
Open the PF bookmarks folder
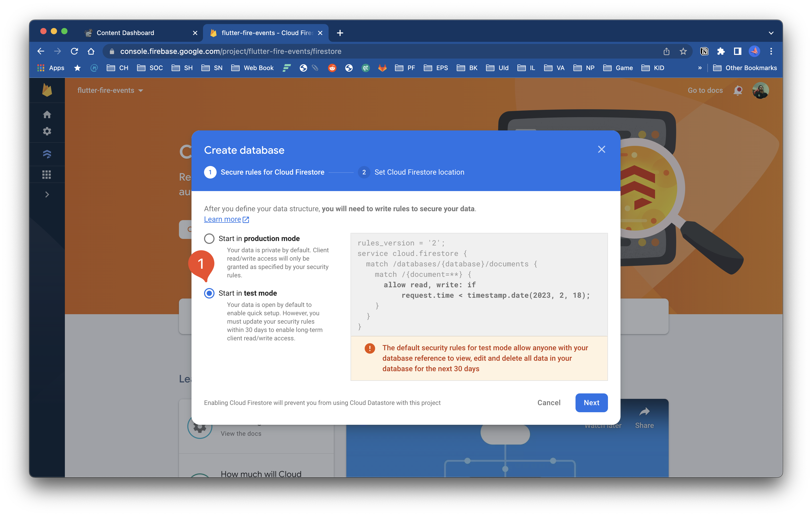405,68
